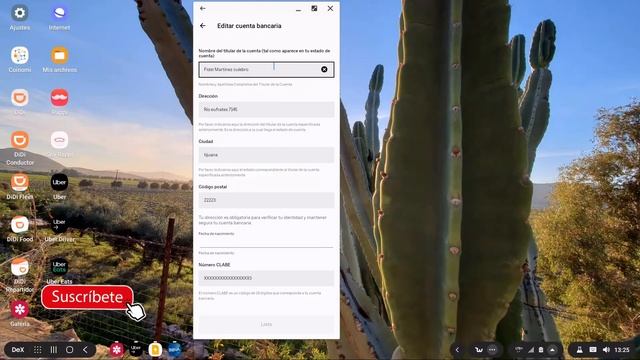
Task: Open the yellow app icon in the taskbar
Action: tap(155, 350)
